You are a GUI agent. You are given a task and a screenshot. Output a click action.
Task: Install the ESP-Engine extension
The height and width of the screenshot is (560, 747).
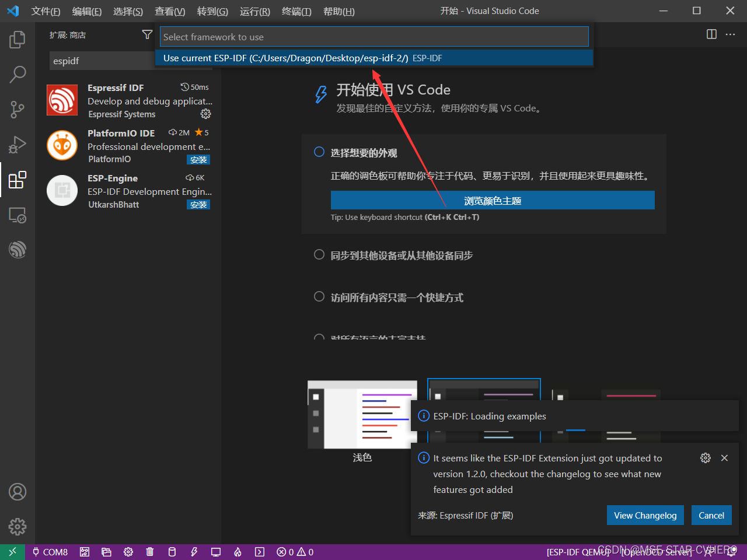pyautogui.click(x=198, y=204)
